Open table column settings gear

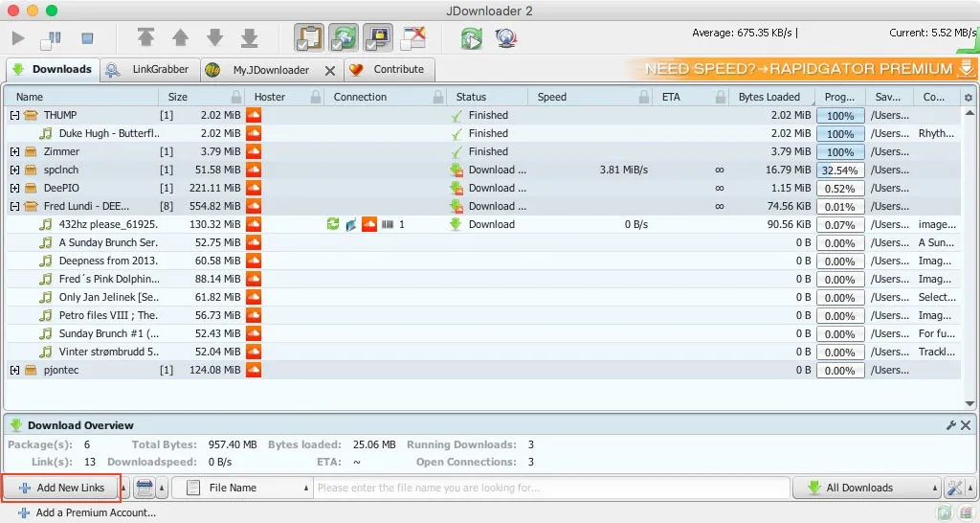(x=969, y=98)
